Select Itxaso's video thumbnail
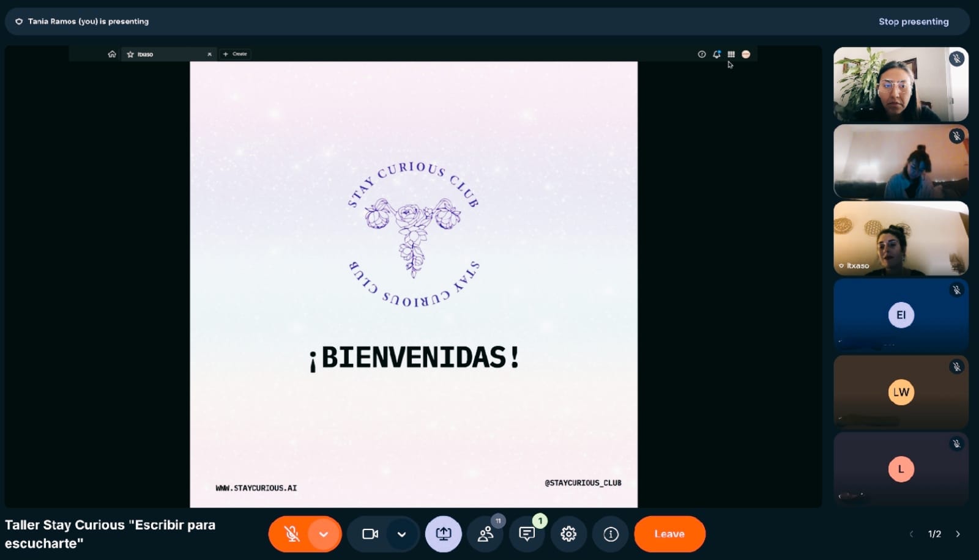The width and height of the screenshot is (979, 560). tap(901, 238)
